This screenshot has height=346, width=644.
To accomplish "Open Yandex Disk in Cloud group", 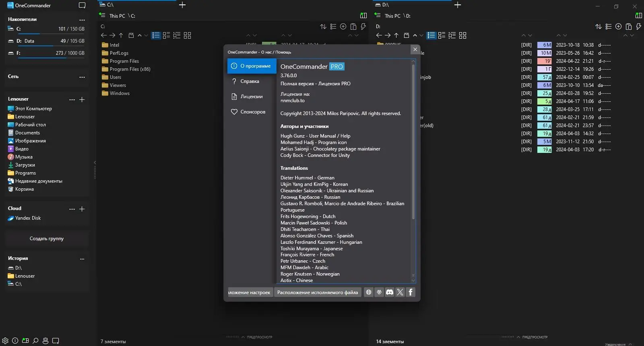I will tap(28, 218).
